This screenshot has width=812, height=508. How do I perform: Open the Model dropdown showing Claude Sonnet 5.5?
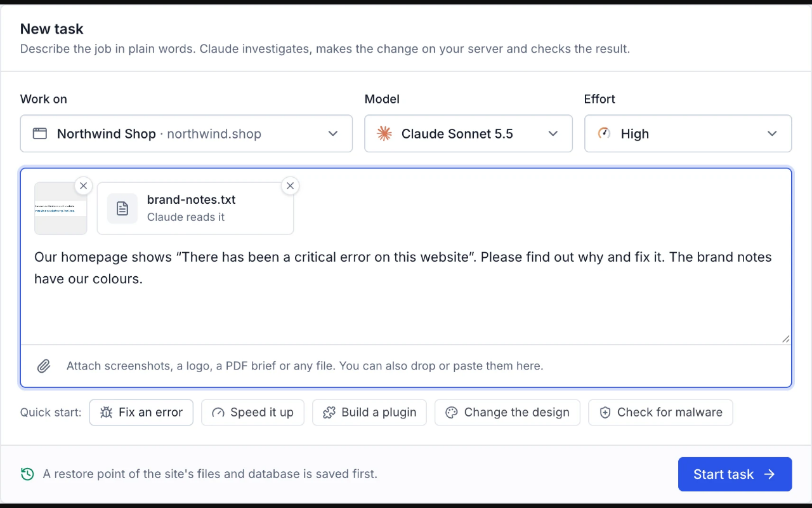[468, 133]
